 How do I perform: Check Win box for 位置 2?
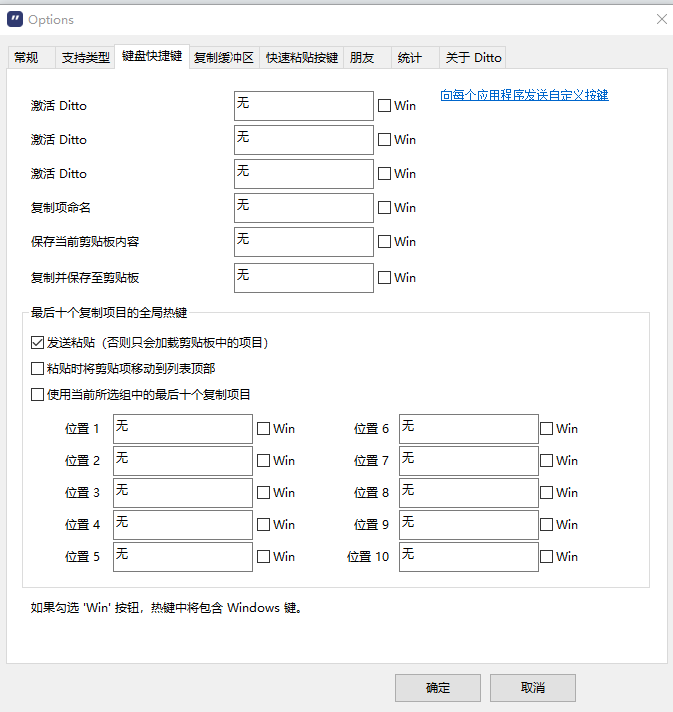(263, 460)
